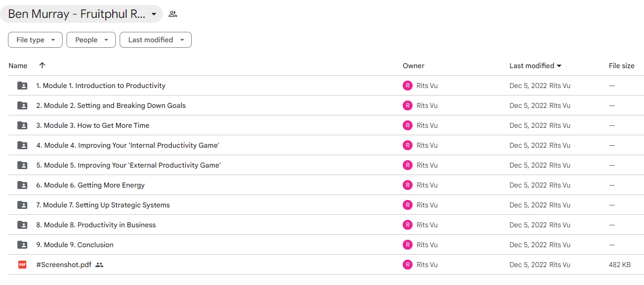Click the PDF icon for #Screenshot.pdf

click(22, 265)
